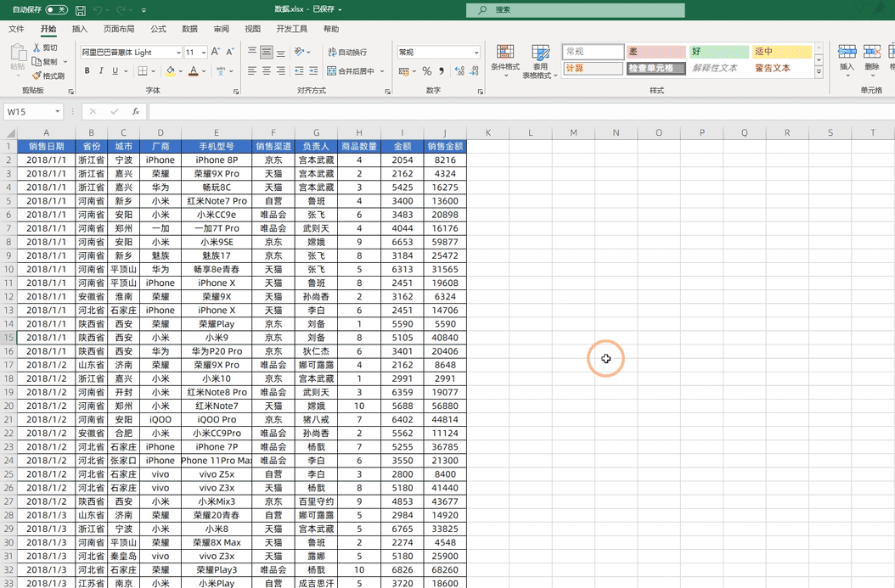Click the percent style icon
The height and width of the screenshot is (588, 895).
point(426,71)
